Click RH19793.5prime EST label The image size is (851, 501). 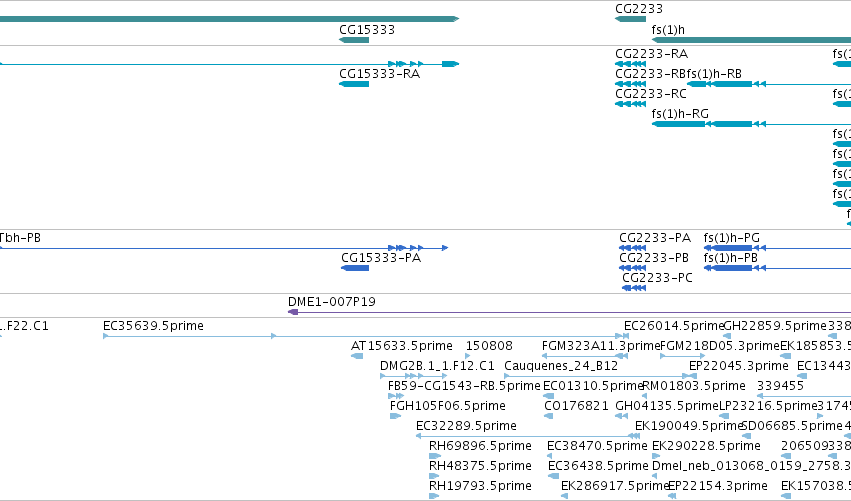tap(480, 486)
